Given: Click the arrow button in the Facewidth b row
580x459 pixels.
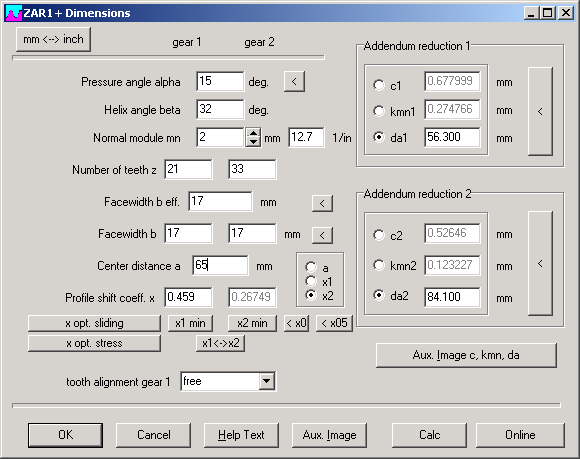Looking at the screenshot, I should 322,235.
